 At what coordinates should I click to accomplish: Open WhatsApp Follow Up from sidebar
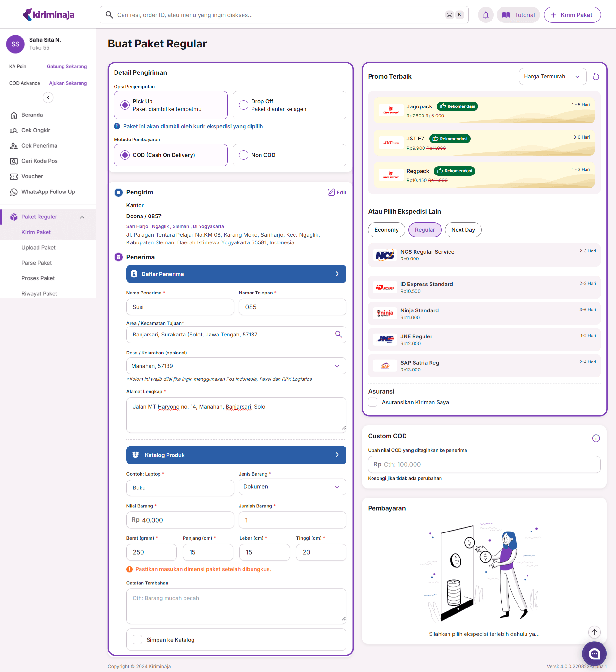pyautogui.click(x=48, y=192)
